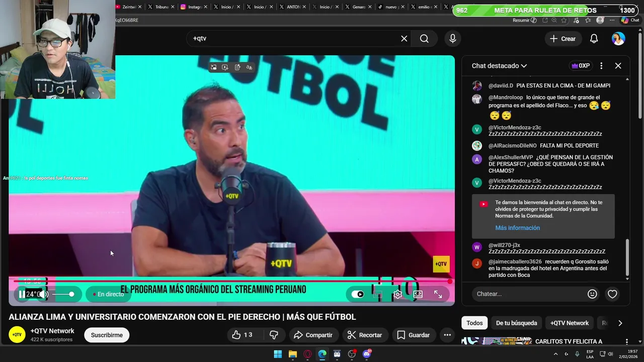Viewport: 644px width, 362px height.
Task: Open Copilot Chat in browser toolbar
Action: coord(630,20)
